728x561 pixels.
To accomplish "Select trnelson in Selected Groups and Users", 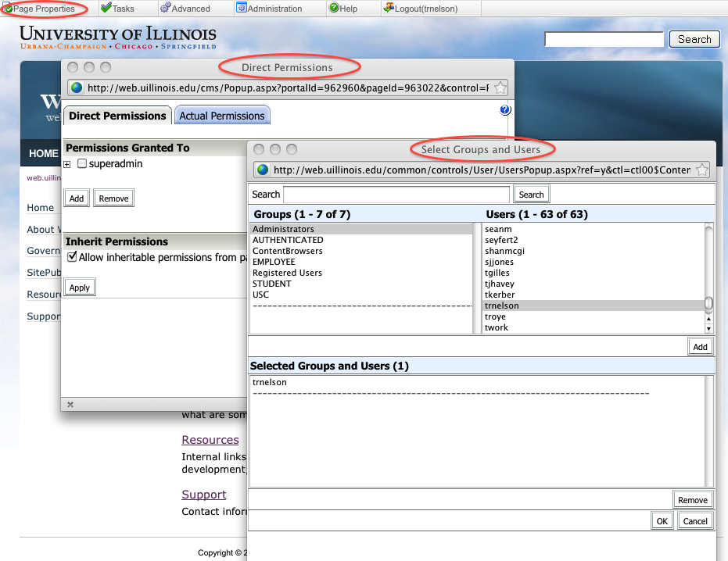I will 478,382.
